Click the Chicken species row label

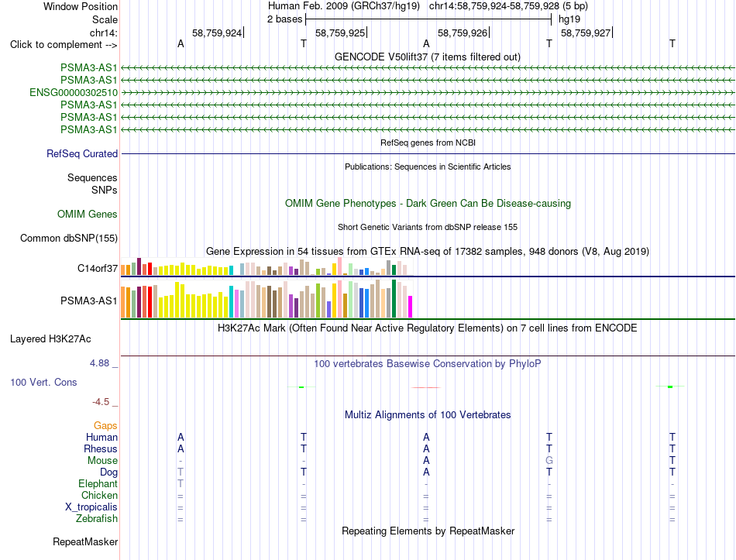coord(99,495)
